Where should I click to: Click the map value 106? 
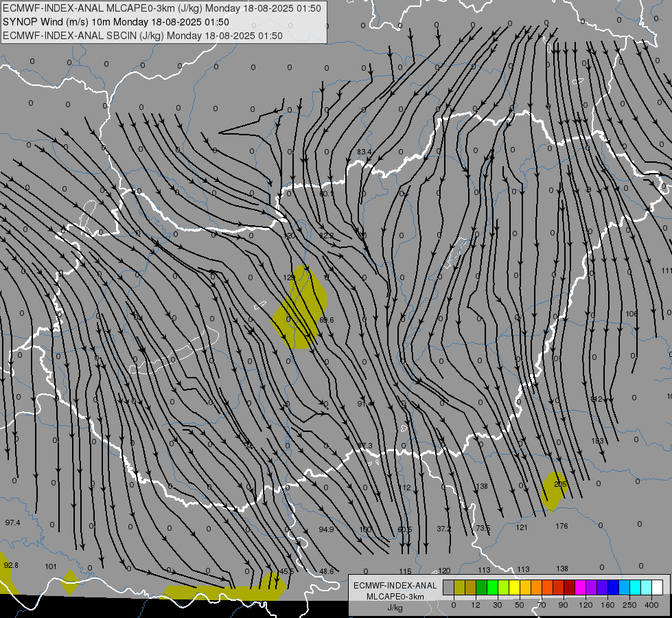click(x=632, y=314)
